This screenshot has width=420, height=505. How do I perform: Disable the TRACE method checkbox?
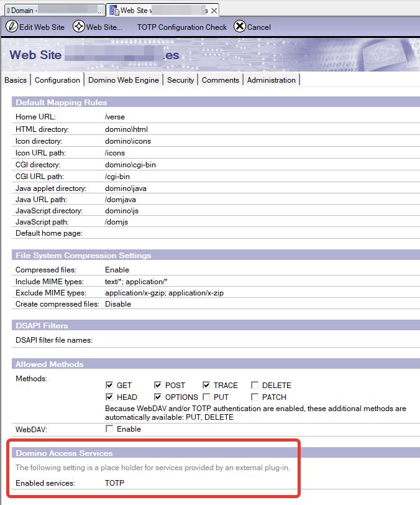[206, 385]
